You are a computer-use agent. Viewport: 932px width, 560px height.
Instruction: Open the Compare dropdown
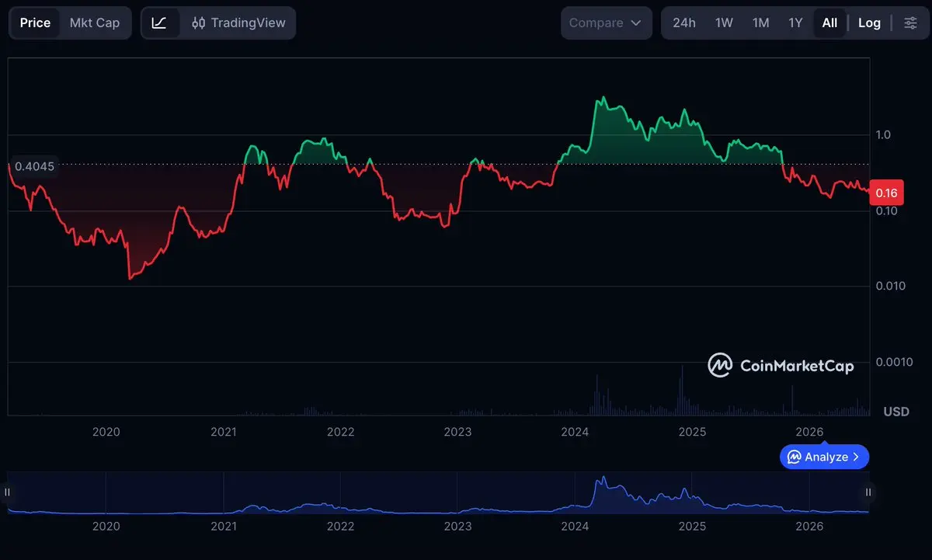click(x=607, y=23)
